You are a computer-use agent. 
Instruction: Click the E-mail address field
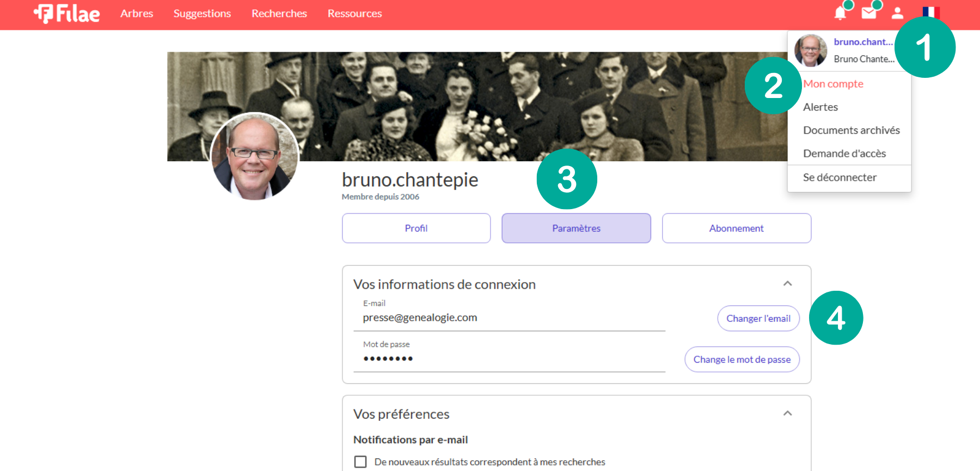509,318
